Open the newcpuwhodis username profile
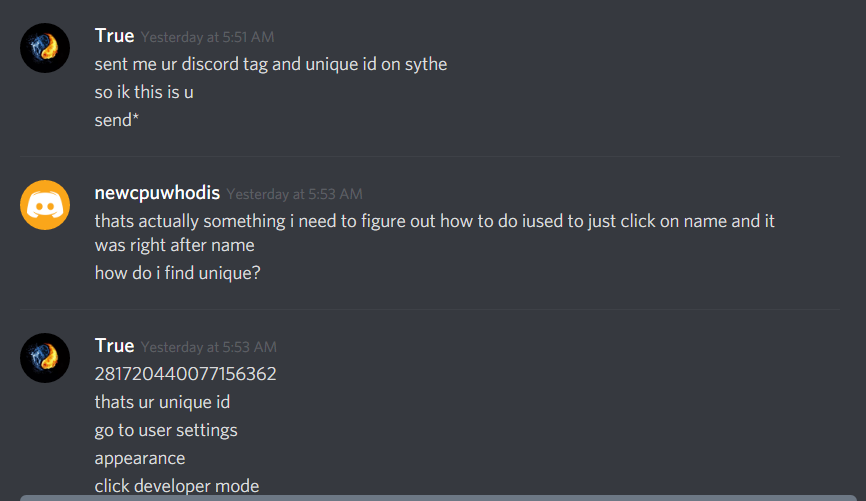866x501 pixels. (157, 193)
